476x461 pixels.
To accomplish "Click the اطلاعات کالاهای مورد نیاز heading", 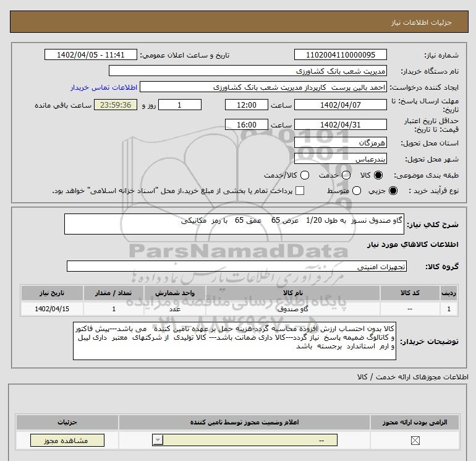I will [413, 244].
